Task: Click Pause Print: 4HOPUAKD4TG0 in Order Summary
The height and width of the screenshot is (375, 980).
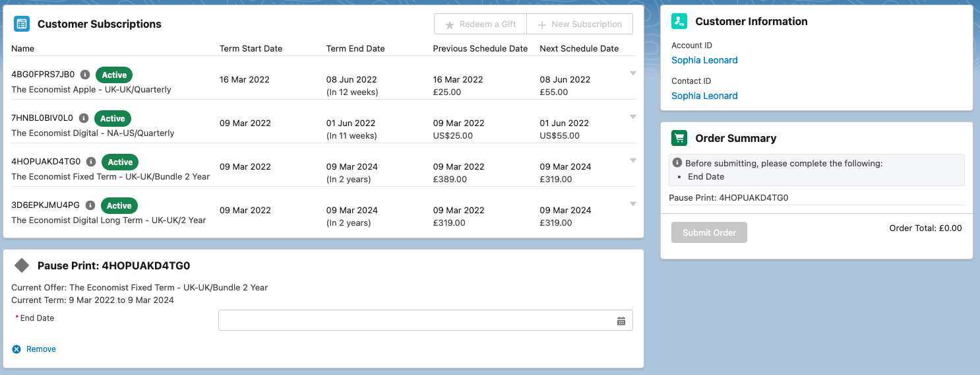Action: coord(729,197)
